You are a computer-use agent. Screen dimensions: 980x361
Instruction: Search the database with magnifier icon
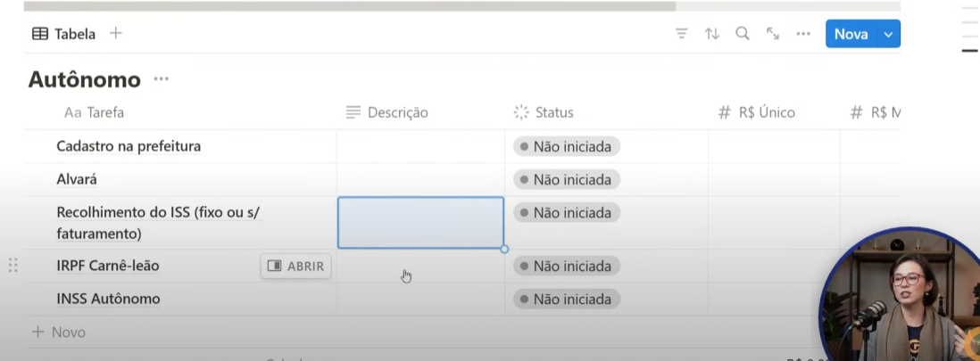(743, 34)
